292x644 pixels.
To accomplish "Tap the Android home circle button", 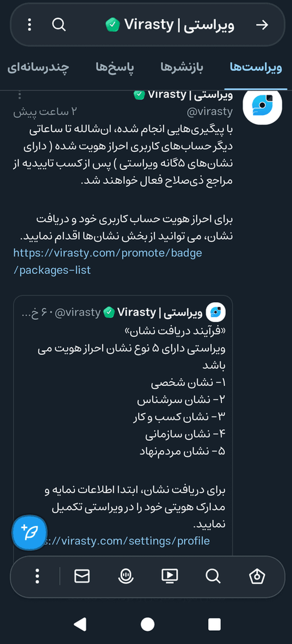I will (147, 625).
